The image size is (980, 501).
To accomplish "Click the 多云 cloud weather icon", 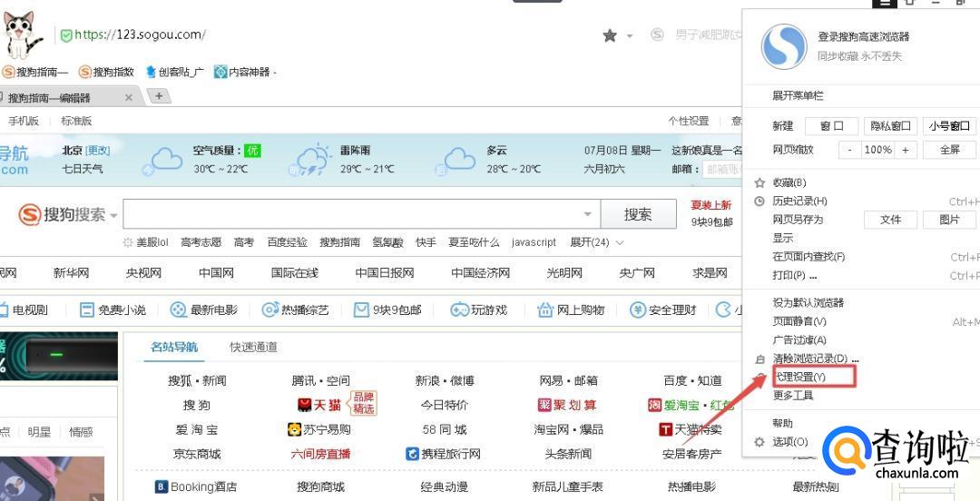I will tap(455, 160).
